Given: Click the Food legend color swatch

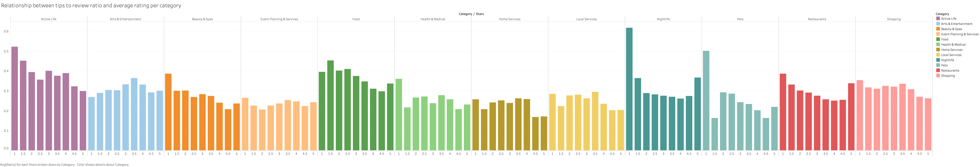Looking at the screenshot, I should click(938, 39).
